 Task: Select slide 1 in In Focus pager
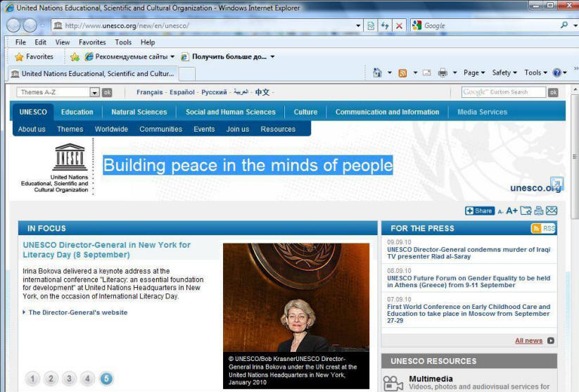pos(32,379)
